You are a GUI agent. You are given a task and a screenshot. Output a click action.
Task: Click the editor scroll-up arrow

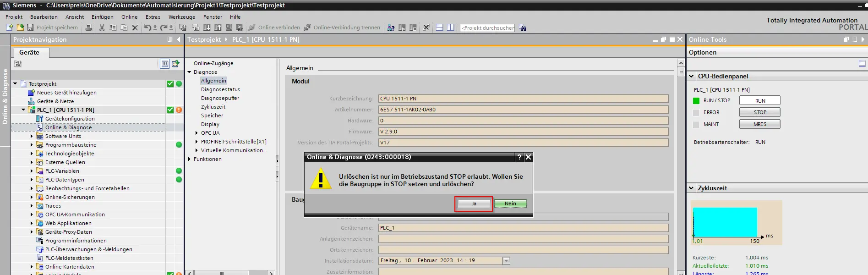681,63
